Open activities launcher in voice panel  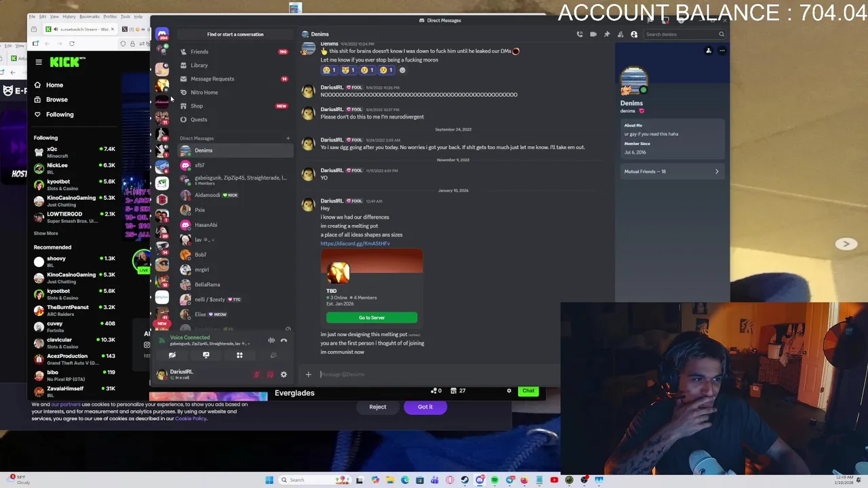coord(239,355)
